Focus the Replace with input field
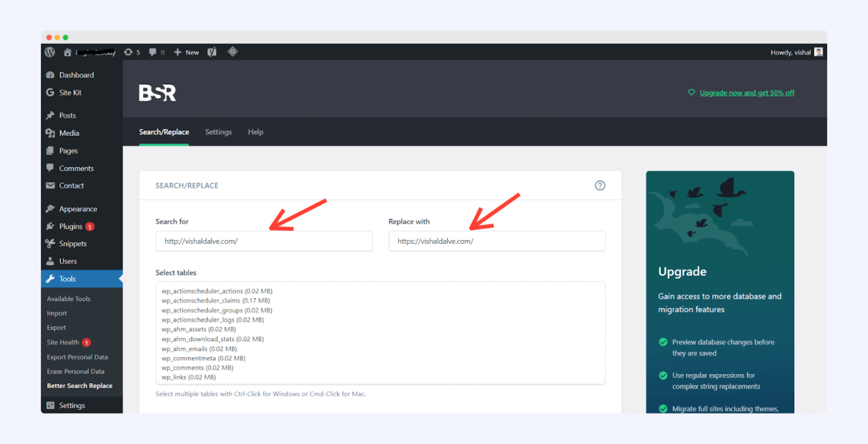868x444 pixels. pos(497,241)
